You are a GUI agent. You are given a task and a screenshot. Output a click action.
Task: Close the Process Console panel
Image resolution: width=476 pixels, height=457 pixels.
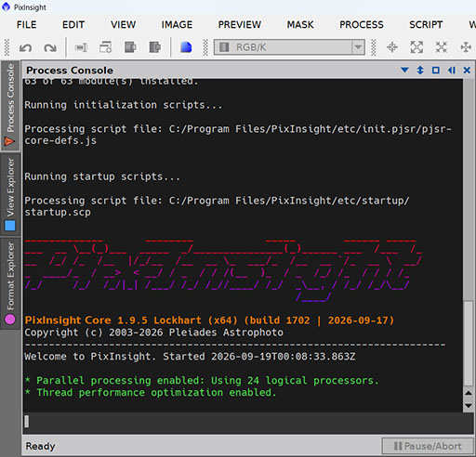point(467,71)
